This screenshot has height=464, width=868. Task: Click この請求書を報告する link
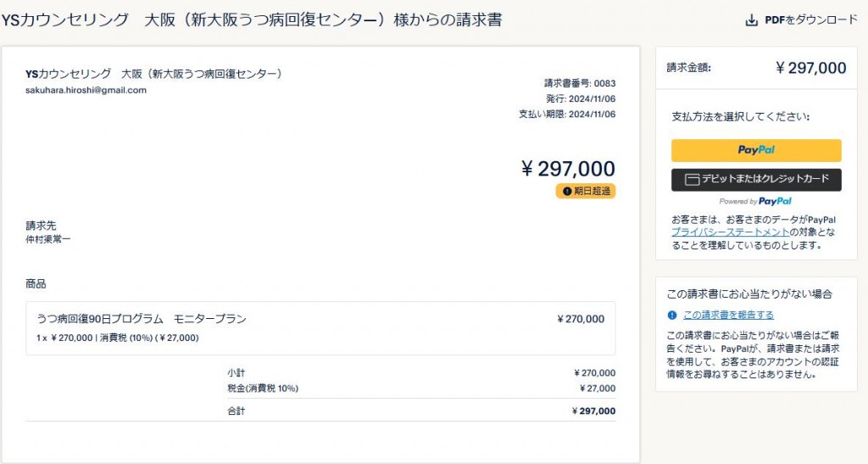click(728, 315)
